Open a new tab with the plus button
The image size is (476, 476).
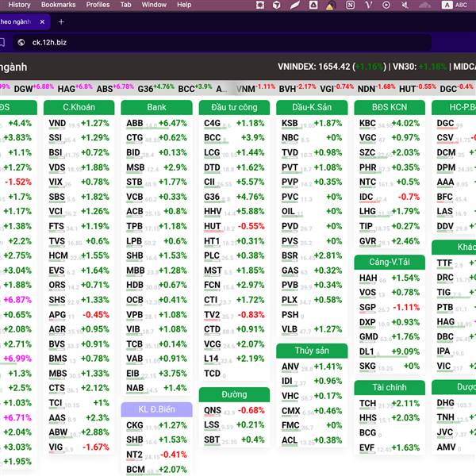(61, 22)
